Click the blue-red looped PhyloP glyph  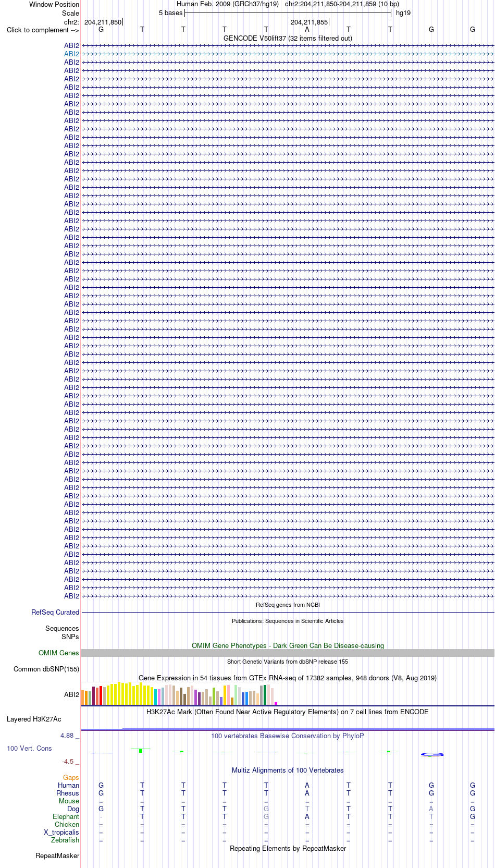click(432, 754)
